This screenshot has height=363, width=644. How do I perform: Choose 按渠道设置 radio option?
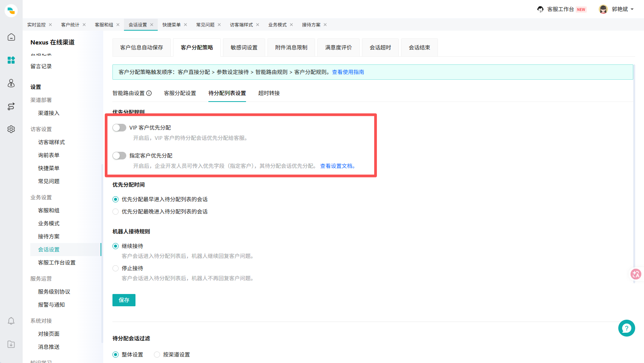point(157,355)
